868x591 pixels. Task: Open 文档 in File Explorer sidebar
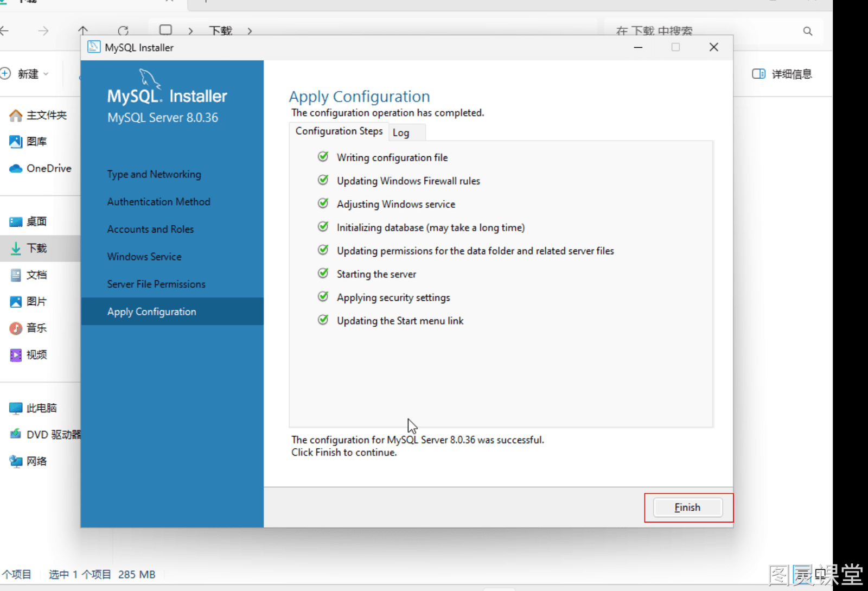point(28,275)
